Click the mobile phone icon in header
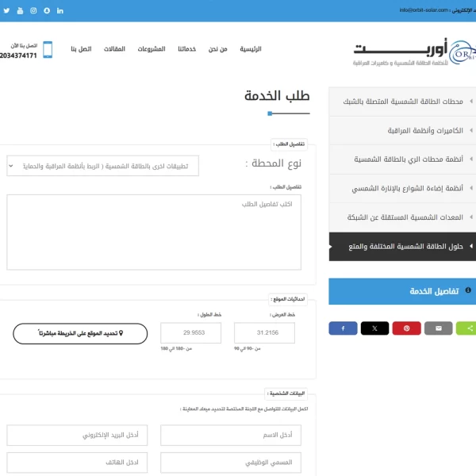 48,49
